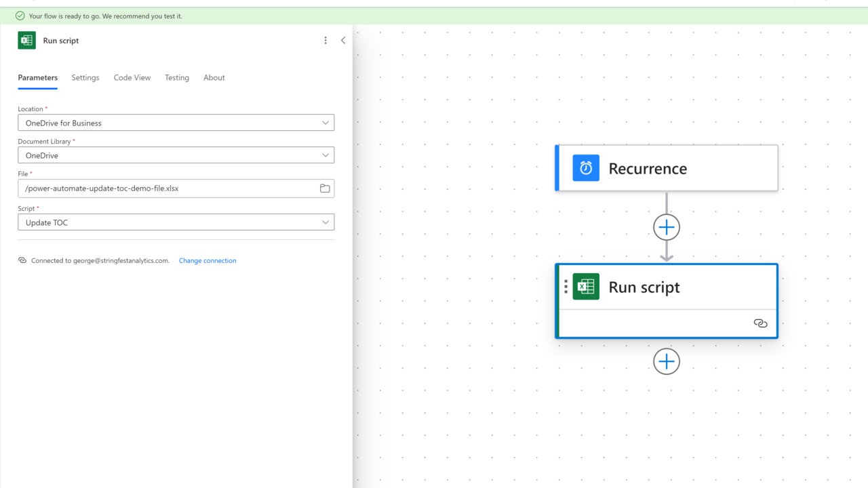This screenshot has width=868, height=488.
Task: Click the Excel icon in the panel header
Action: tap(26, 41)
